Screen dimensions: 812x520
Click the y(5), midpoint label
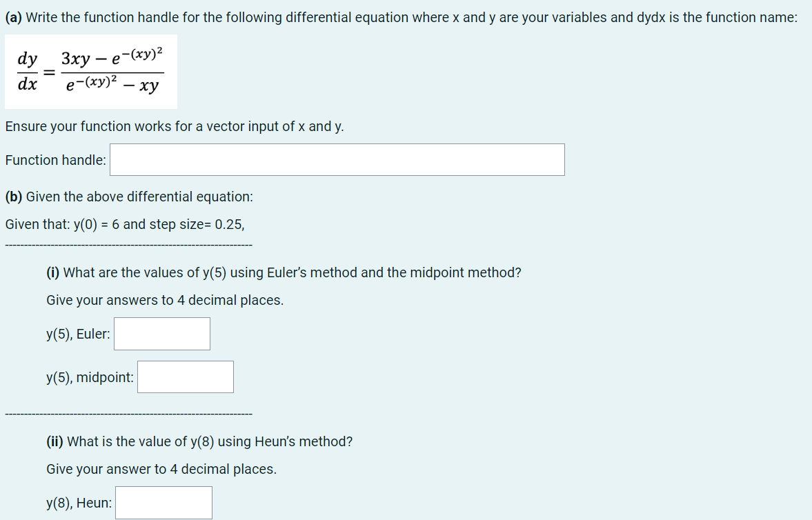(89, 377)
